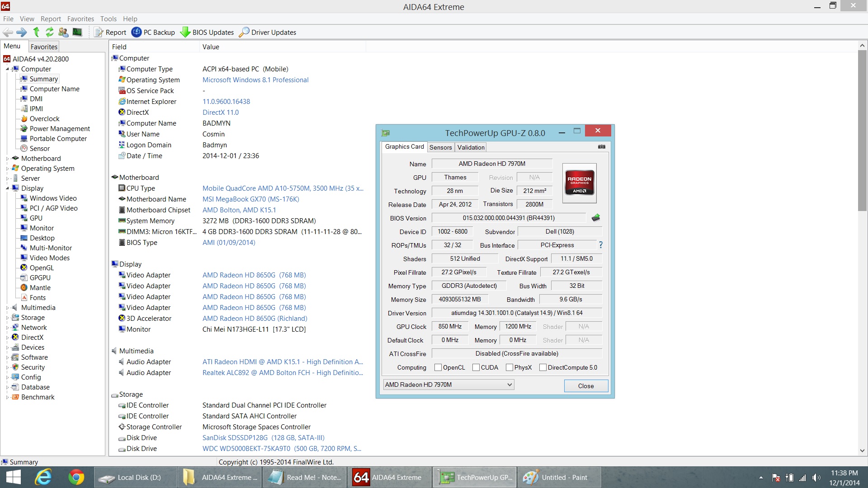Click the volume icon in system tray
The height and width of the screenshot is (488, 868).
pyautogui.click(x=816, y=478)
